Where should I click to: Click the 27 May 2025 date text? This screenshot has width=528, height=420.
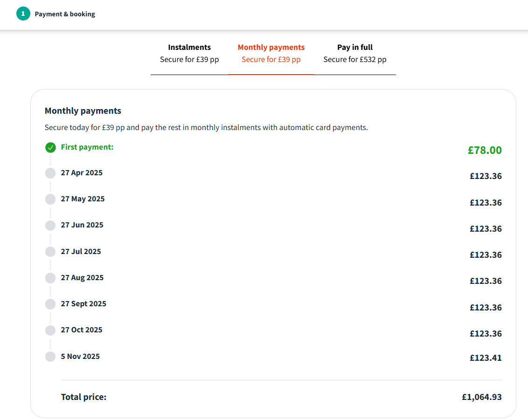pyautogui.click(x=83, y=199)
